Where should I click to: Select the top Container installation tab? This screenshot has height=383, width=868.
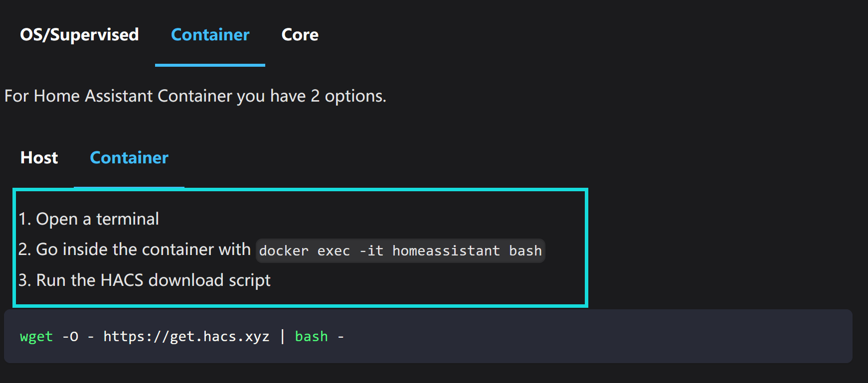(x=210, y=35)
